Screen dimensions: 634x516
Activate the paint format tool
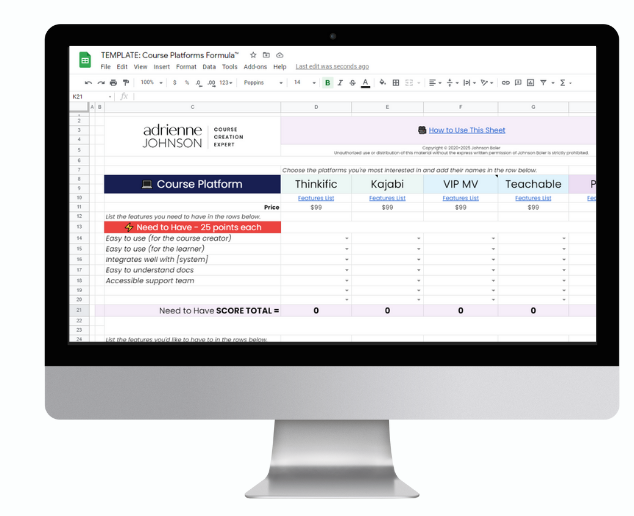pyautogui.click(x=126, y=82)
